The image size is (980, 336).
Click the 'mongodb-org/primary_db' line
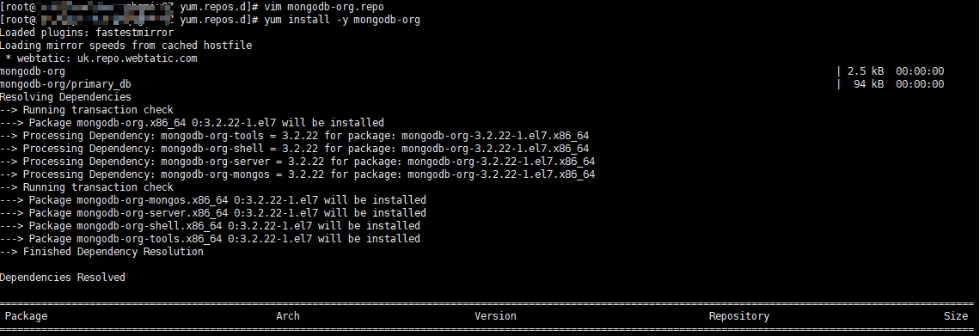click(65, 84)
